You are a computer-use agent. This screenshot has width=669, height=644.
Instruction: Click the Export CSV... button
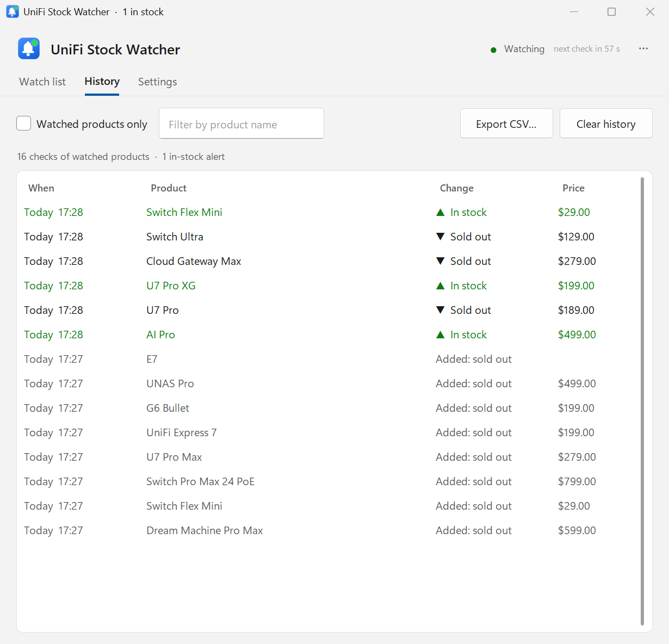[x=506, y=123]
